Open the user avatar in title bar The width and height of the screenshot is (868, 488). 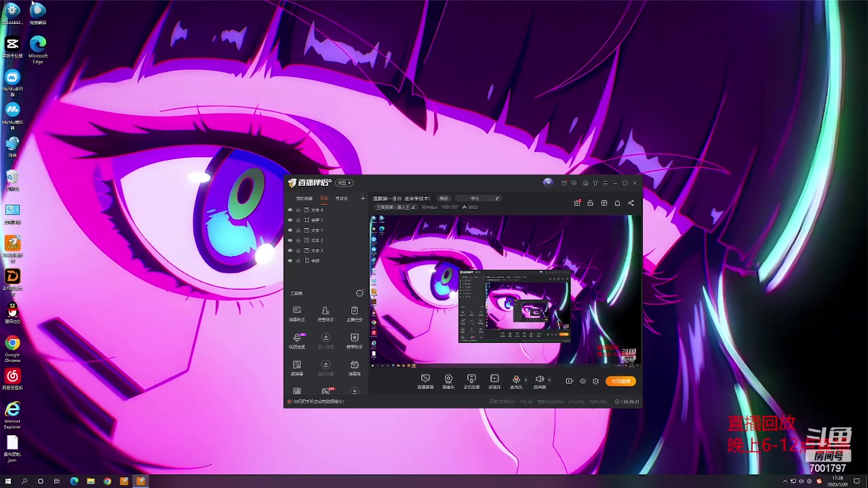point(548,182)
